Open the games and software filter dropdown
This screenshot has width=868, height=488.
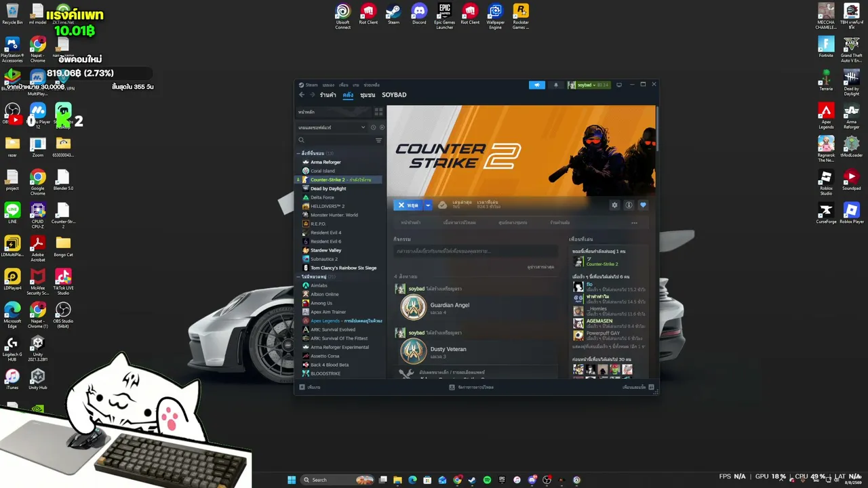pyautogui.click(x=332, y=127)
